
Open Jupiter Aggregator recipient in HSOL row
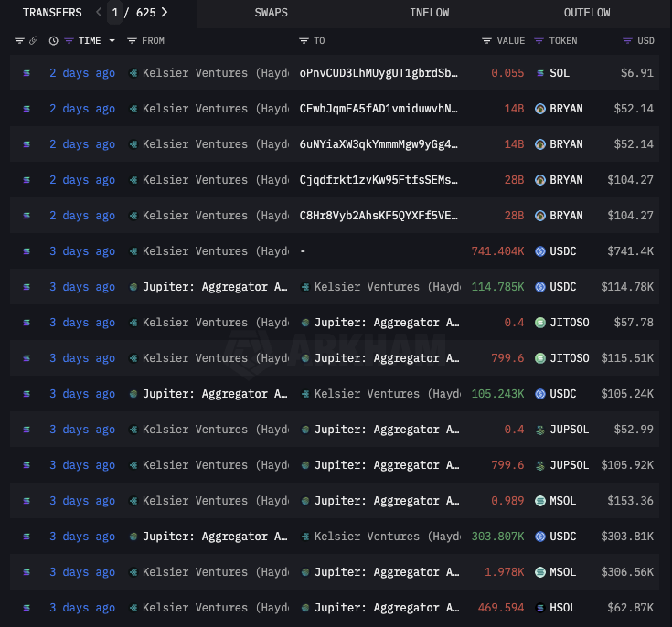(387, 607)
